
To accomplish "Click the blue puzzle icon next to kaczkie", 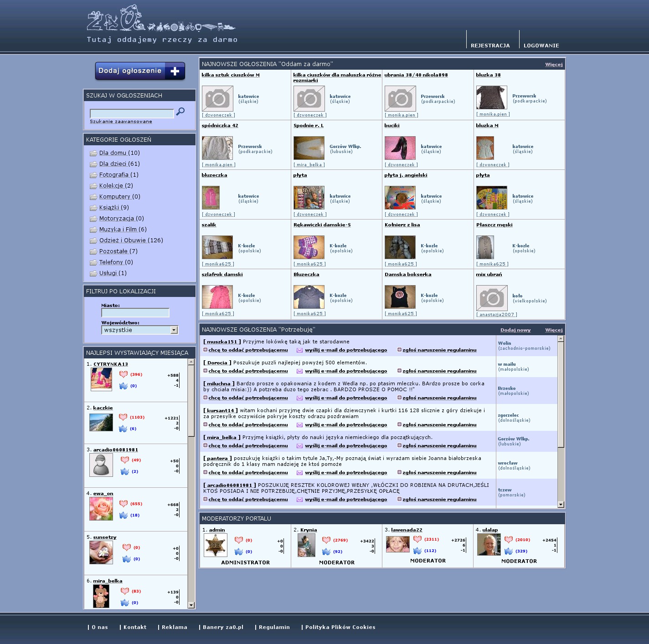I will (x=123, y=429).
